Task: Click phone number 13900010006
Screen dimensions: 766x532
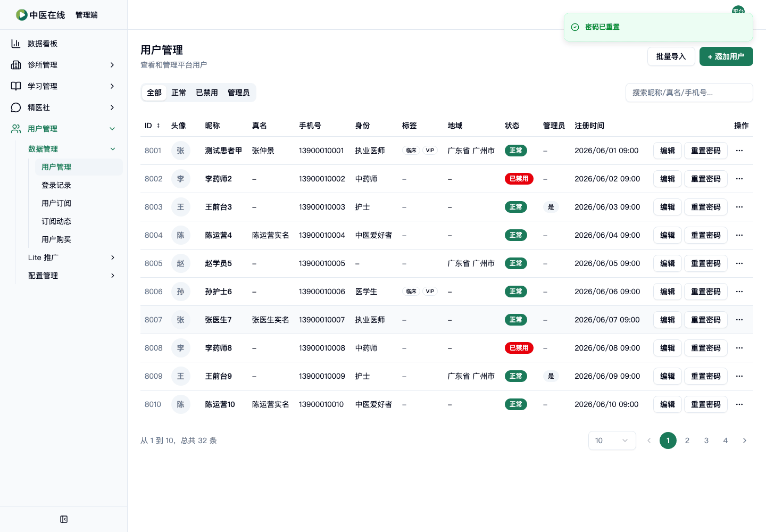Action: [x=322, y=292]
